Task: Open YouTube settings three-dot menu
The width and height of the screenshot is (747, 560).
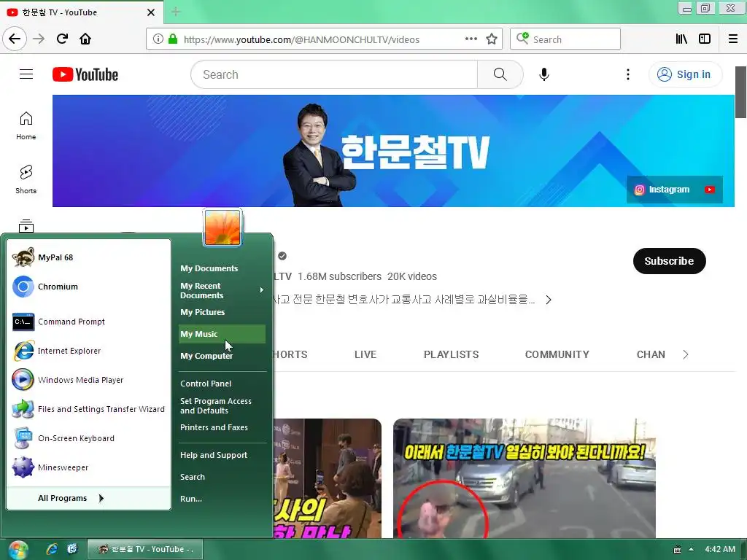Action: pos(628,74)
